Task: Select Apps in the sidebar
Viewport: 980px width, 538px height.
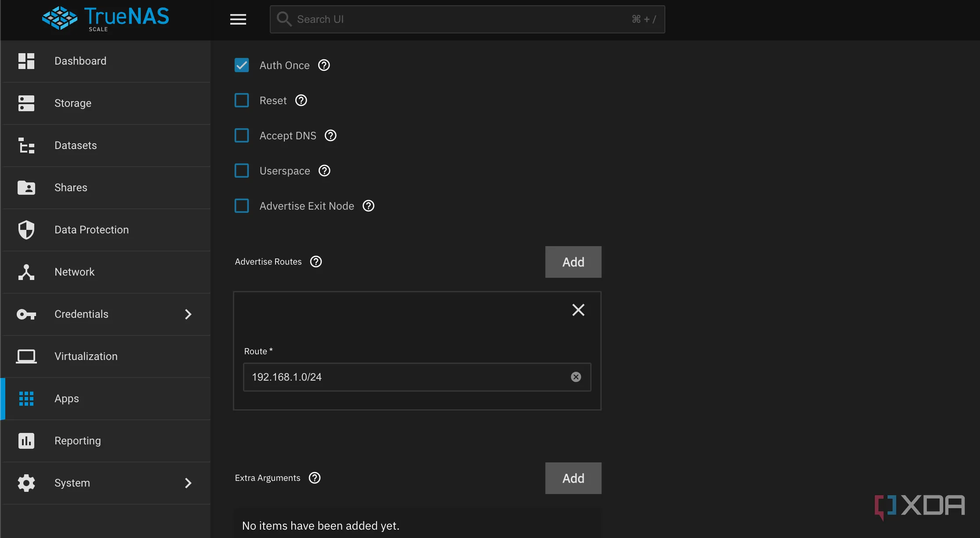Action: click(x=105, y=399)
